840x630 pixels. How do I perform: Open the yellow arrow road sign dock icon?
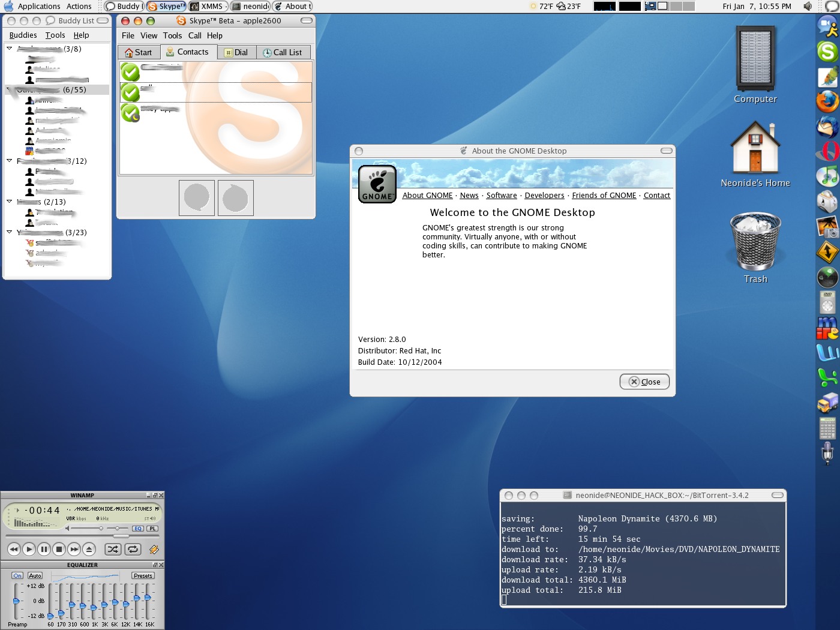(827, 252)
